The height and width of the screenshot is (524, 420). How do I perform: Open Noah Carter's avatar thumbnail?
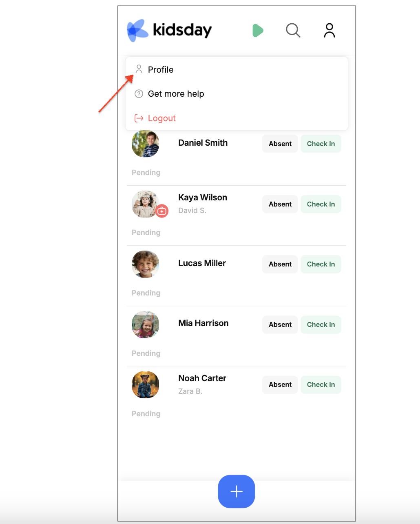click(x=145, y=385)
